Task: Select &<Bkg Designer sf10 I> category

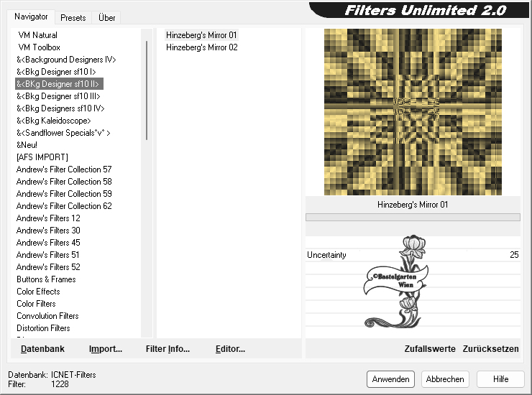Action: click(56, 72)
